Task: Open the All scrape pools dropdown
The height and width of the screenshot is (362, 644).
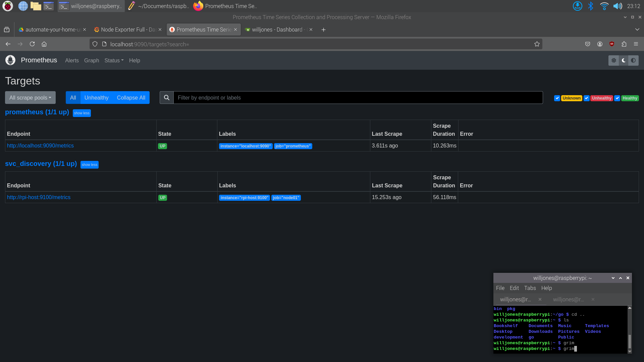Action: [30, 98]
